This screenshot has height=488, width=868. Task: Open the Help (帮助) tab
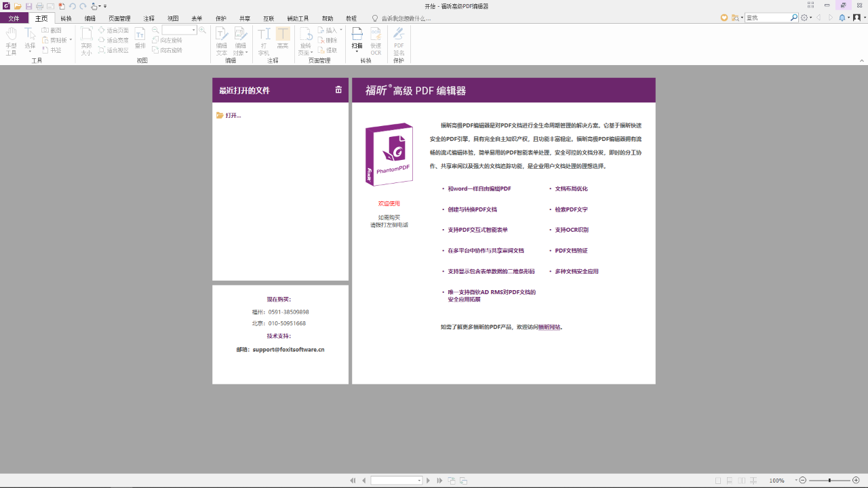coord(328,18)
